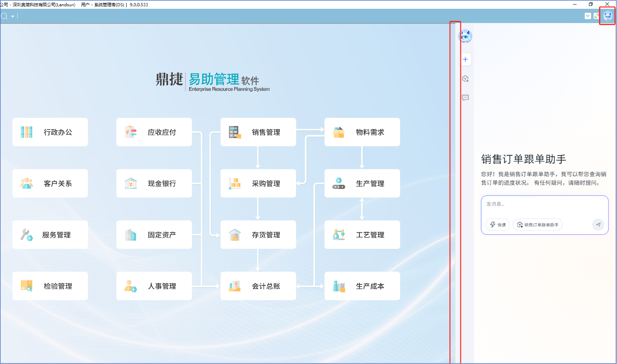Expand the search options dropdown arrow
Image resolution: width=617 pixels, height=364 pixels.
tap(13, 16)
